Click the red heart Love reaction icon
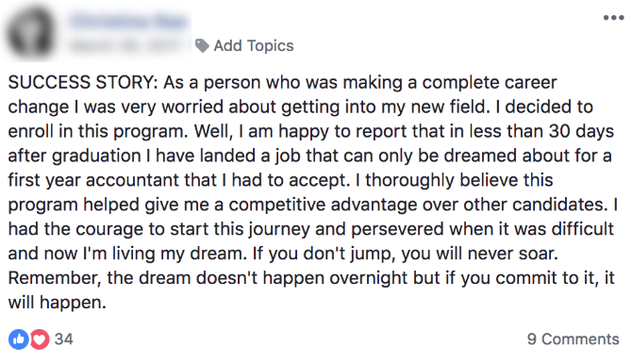This screenshot has height=364, width=632. pos(40,339)
